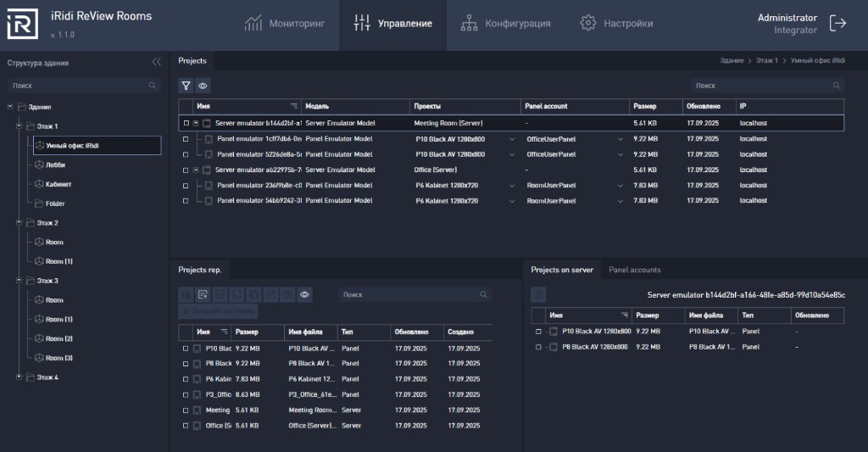The height and width of the screenshot is (452, 868).
Task: Sort Projects rep. by Создано column
Action: click(460, 332)
